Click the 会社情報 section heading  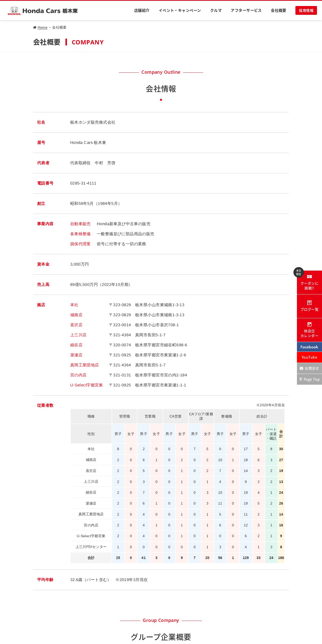(x=161, y=89)
